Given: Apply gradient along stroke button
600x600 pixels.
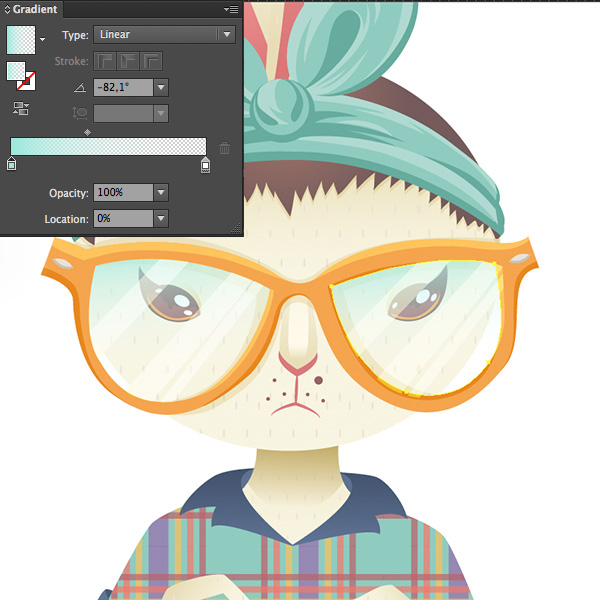Looking at the screenshot, I should tap(128, 61).
